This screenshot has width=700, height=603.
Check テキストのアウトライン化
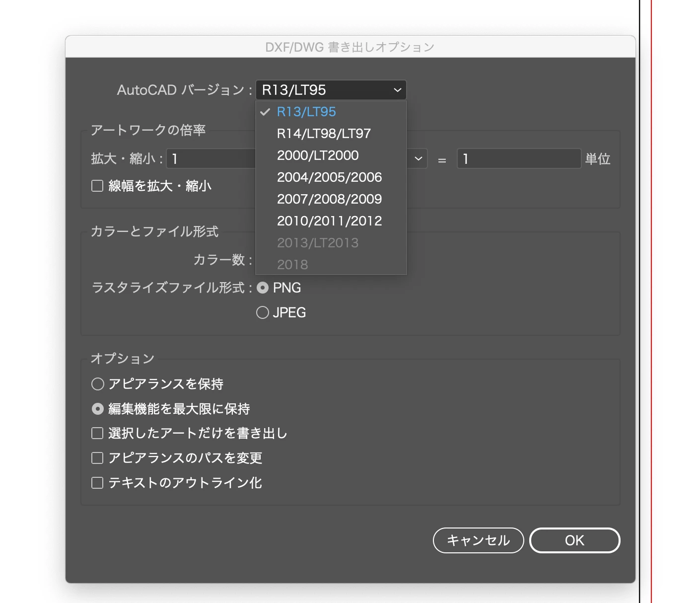97,483
